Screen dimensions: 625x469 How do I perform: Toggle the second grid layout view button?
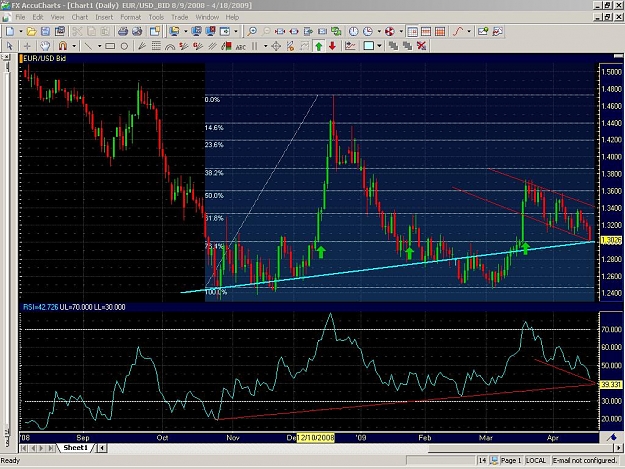[x=426, y=31]
